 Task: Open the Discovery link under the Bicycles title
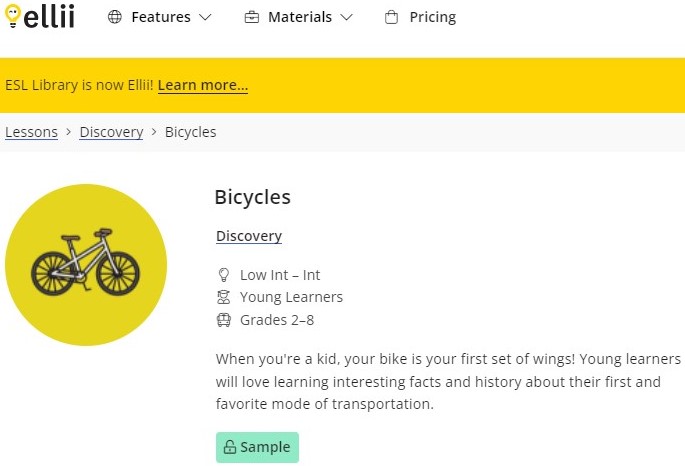pos(249,237)
